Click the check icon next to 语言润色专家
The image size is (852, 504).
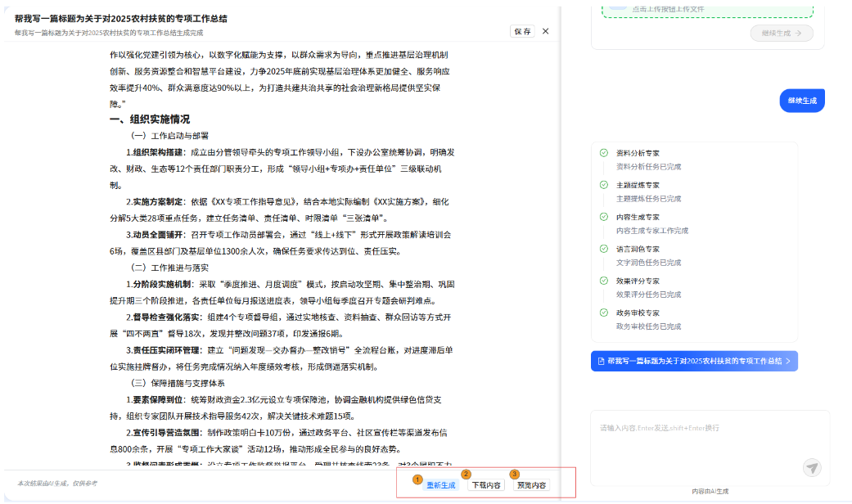(x=604, y=249)
